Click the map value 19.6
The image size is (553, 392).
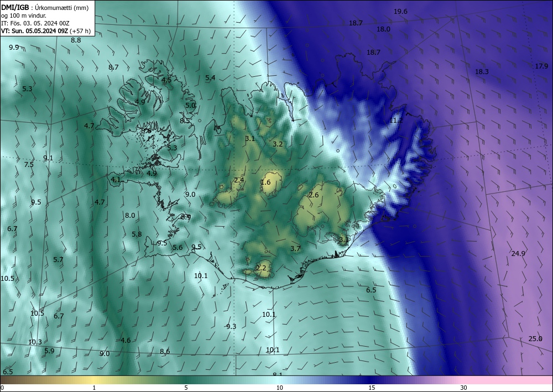[x=400, y=12]
